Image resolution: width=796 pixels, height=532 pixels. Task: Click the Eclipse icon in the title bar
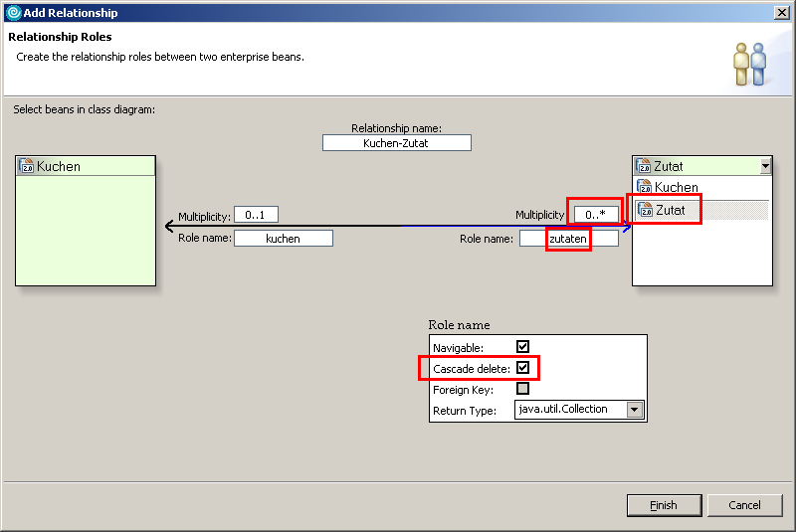pos(13,13)
